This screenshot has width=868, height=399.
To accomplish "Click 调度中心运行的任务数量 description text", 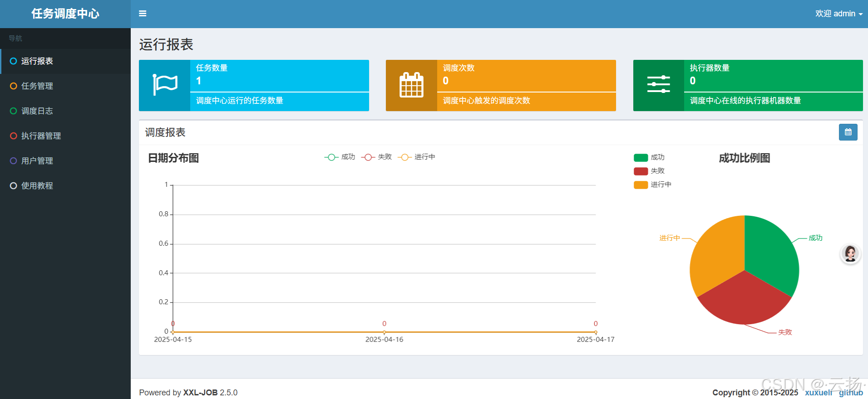I will [240, 101].
